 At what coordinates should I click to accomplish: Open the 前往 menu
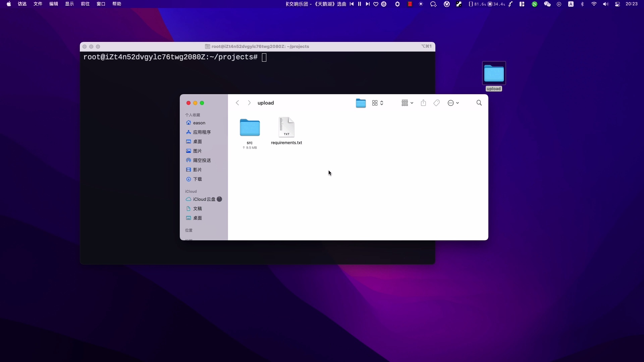(85, 4)
